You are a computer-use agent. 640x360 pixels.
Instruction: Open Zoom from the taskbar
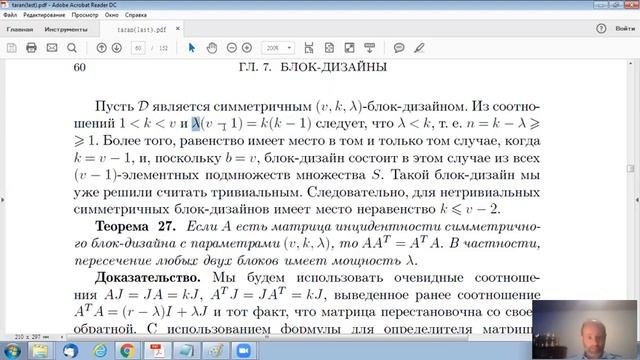(244, 351)
